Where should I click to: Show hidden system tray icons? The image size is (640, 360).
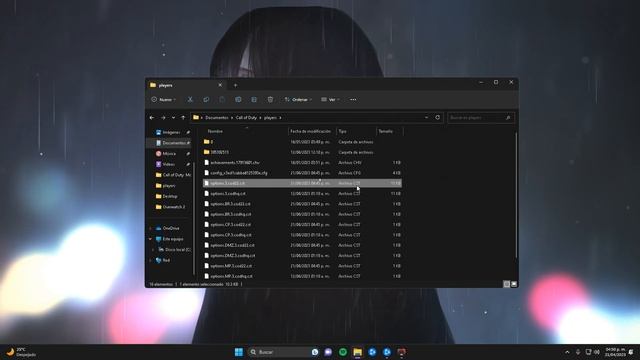click(x=567, y=352)
